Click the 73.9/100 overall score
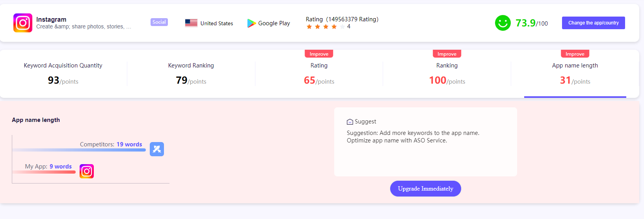This screenshot has height=219, width=644. 531,23
